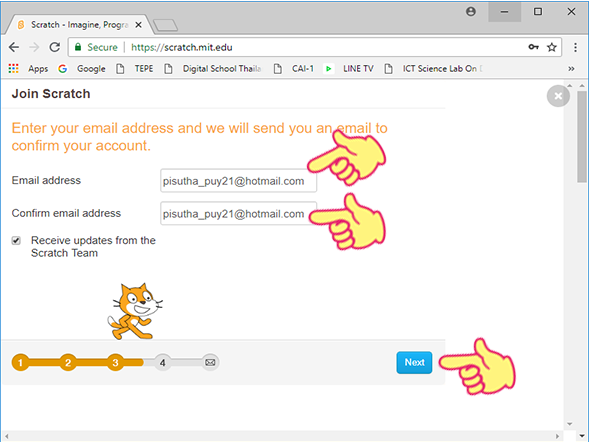Viewport: 589px width, 442px height.
Task: Click the green Secure padlock icon
Action: [78, 47]
